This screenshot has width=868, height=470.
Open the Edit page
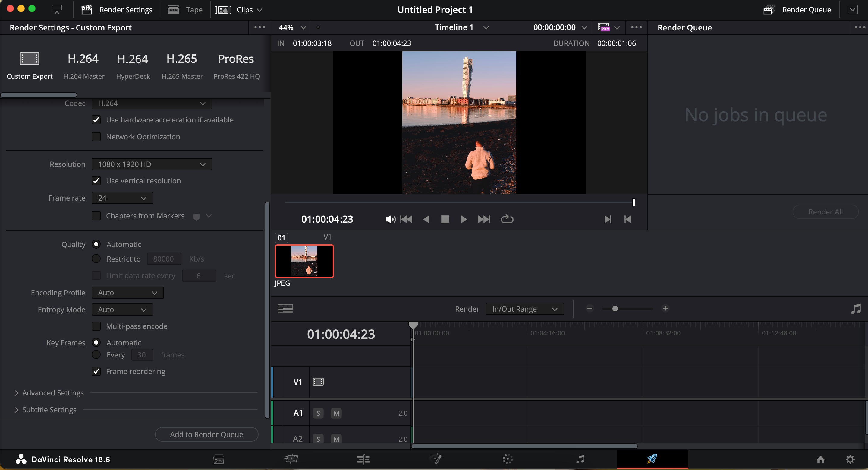pos(363,459)
